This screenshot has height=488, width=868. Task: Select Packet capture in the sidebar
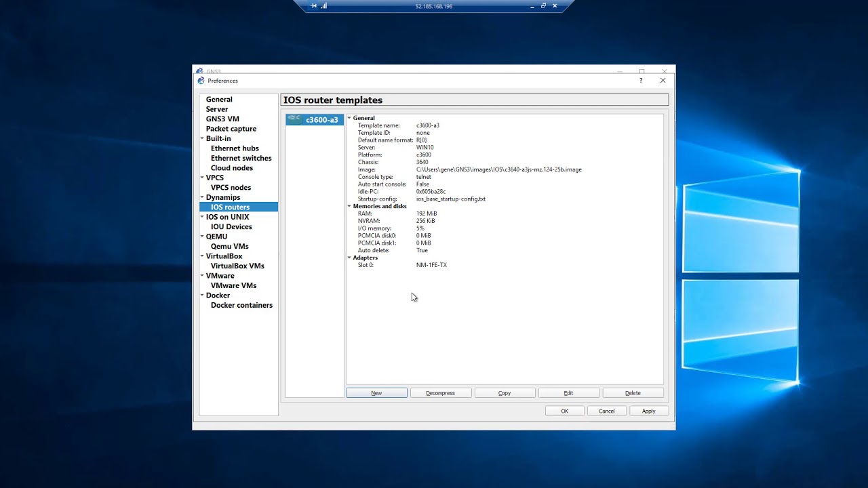pyautogui.click(x=231, y=129)
